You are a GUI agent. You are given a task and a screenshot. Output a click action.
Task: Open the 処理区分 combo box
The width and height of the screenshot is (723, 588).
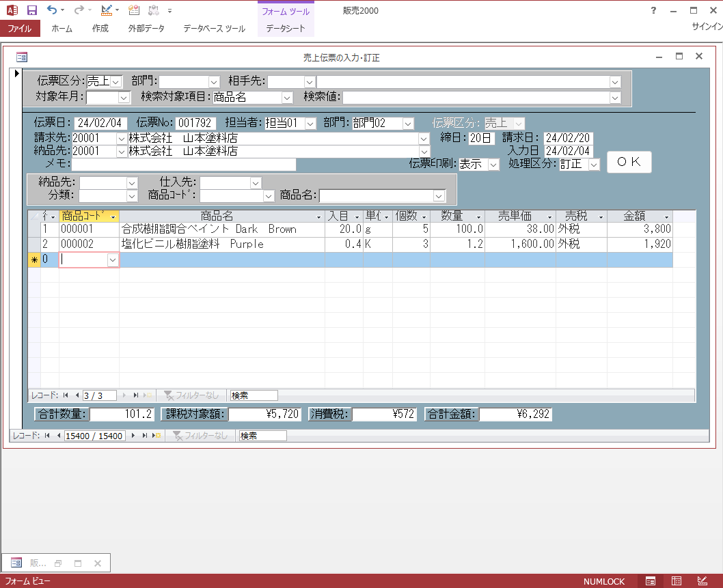[594, 165]
